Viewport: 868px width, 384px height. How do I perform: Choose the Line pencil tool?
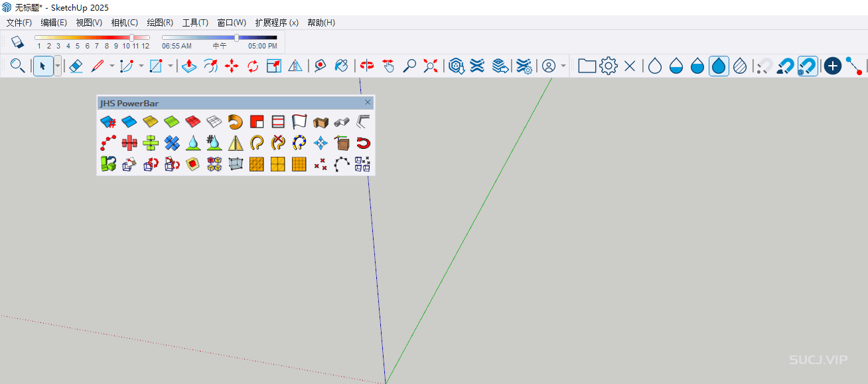(x=98, y=66)
